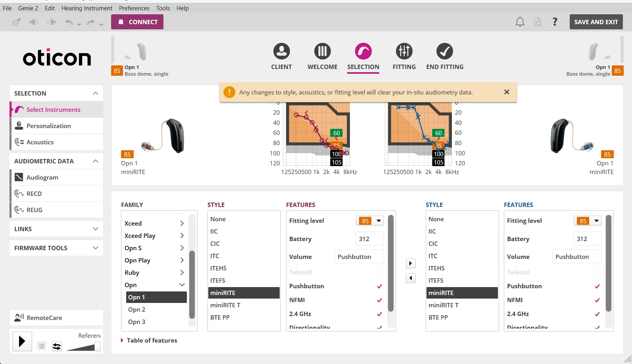Screen dimensions: 632x364
Task: Open Acoustics in the sidebar
Action: pyautogui.click(x=56, y=142)
